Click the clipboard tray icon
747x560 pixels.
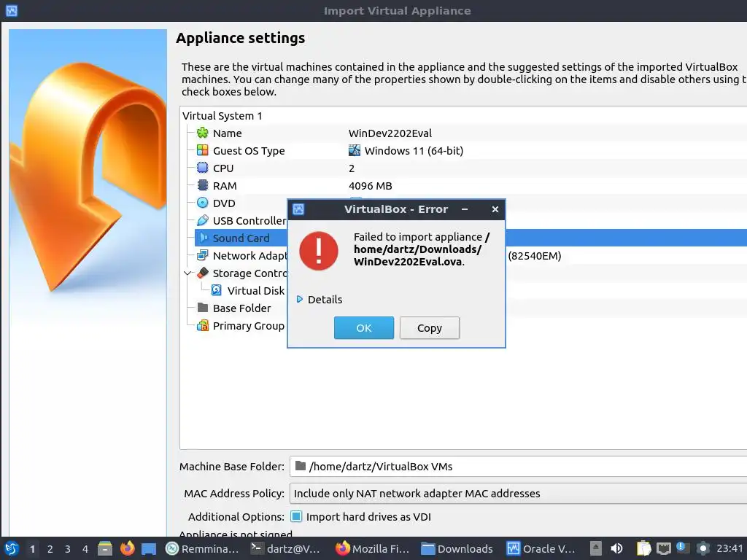coord(643,548)
